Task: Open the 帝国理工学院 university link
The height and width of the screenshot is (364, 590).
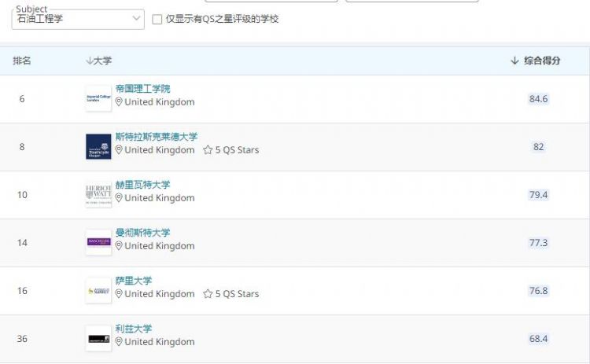Action: pyautogui.click(x=142, y=89)
